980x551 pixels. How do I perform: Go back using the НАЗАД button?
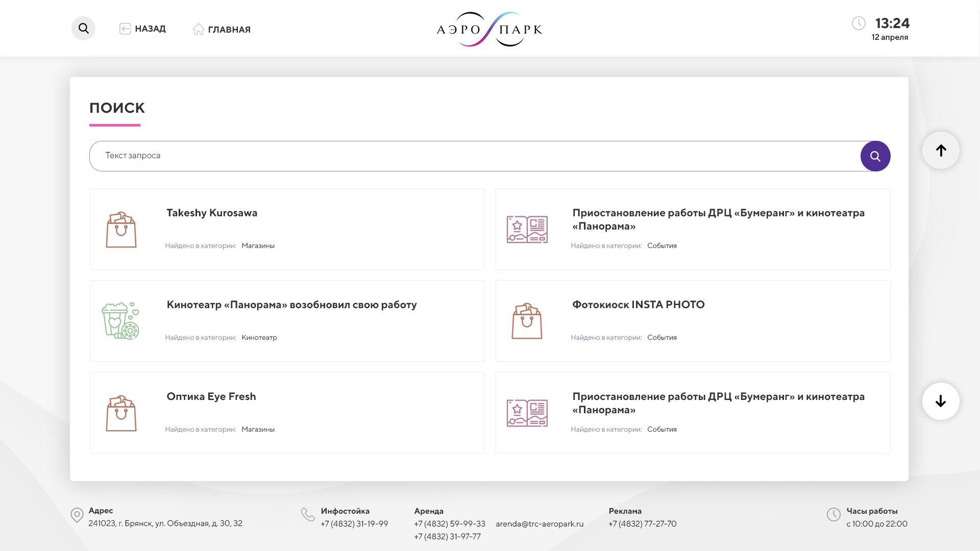tap(142, 29)
